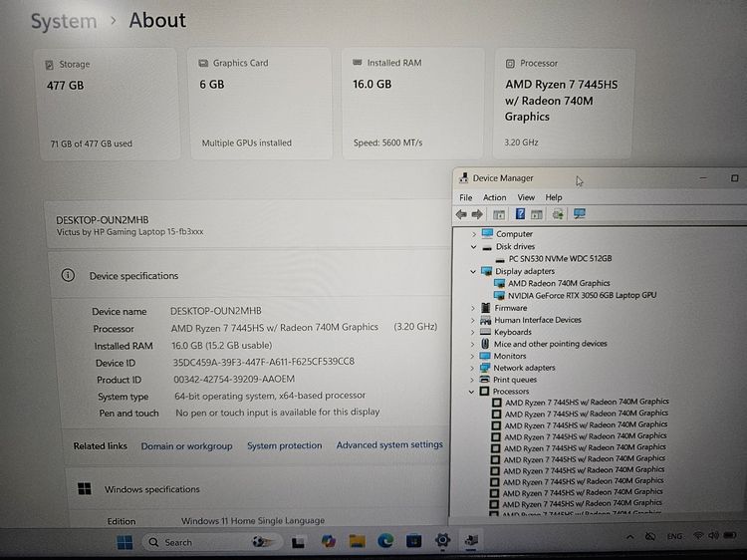
Task: Open the Storage 477 GB card
Action: click(x=110, y=105)
